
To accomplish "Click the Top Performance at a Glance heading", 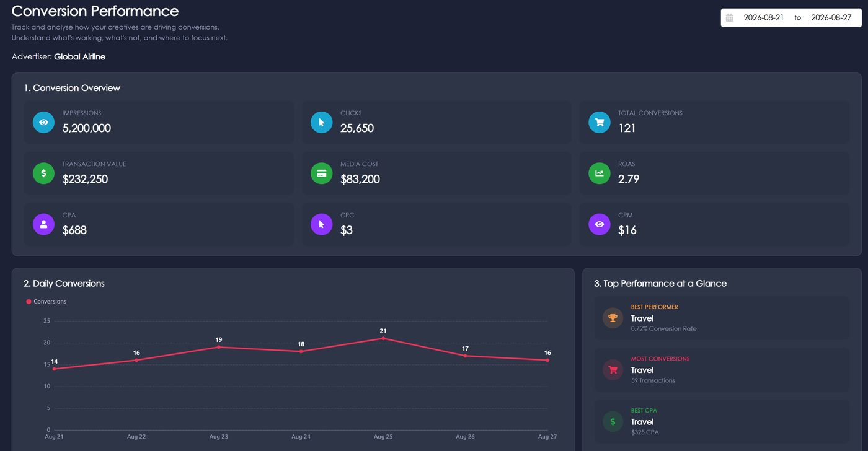I will coord(660,284).
